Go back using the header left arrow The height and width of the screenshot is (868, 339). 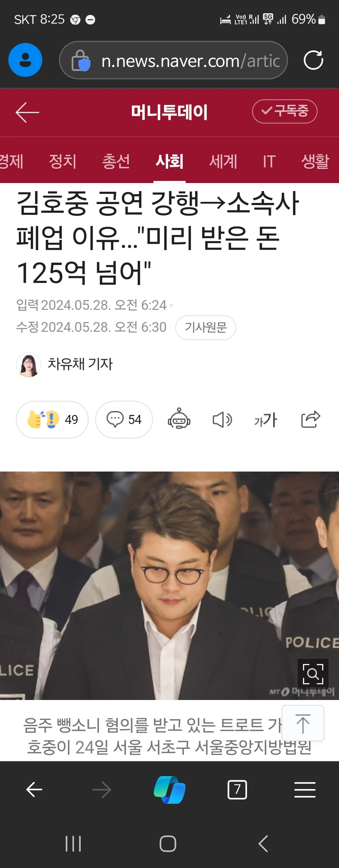pyautogui.click(x=27, y=112)
